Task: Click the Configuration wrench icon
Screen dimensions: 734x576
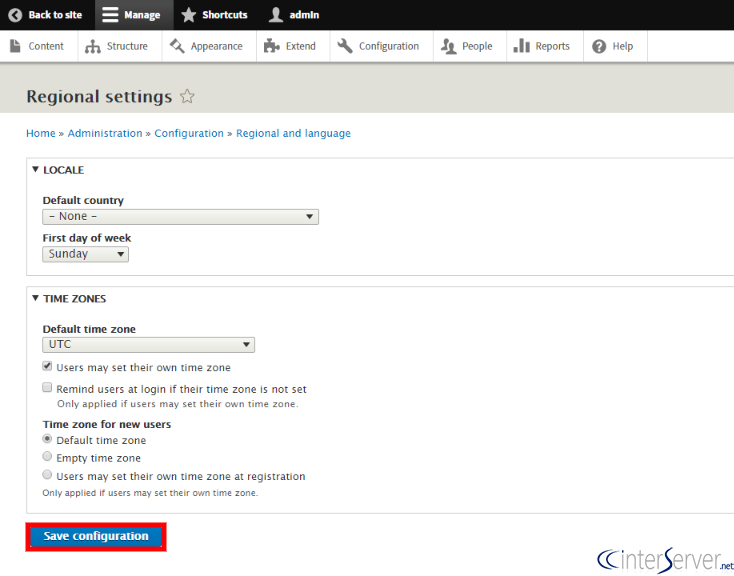Action: [x=345, y=46]
